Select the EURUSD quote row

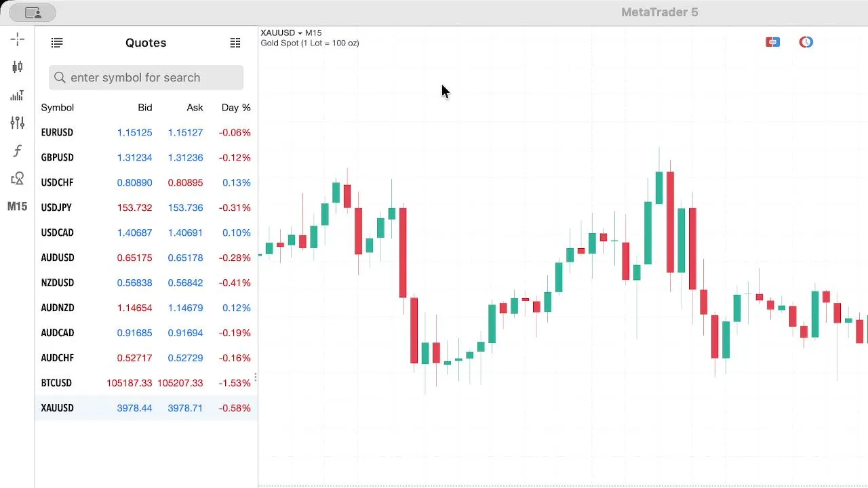coord(146,132)
